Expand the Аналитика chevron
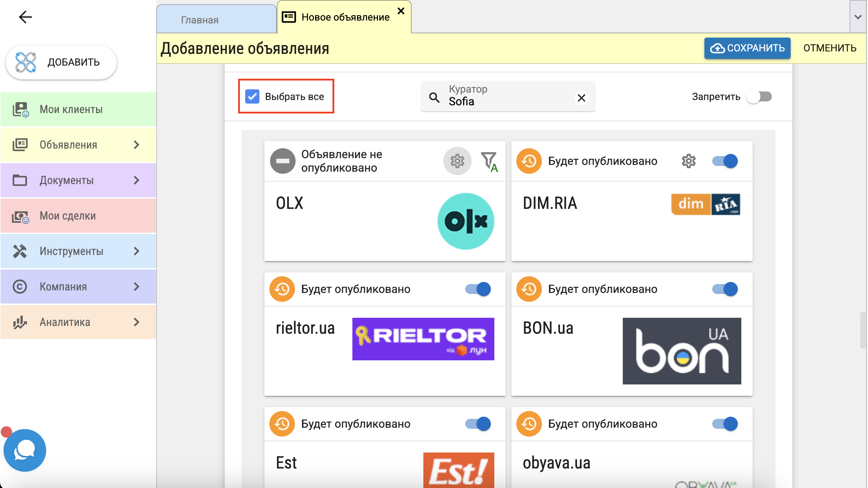This screenshot has height=488, width=868. [137, 322]
